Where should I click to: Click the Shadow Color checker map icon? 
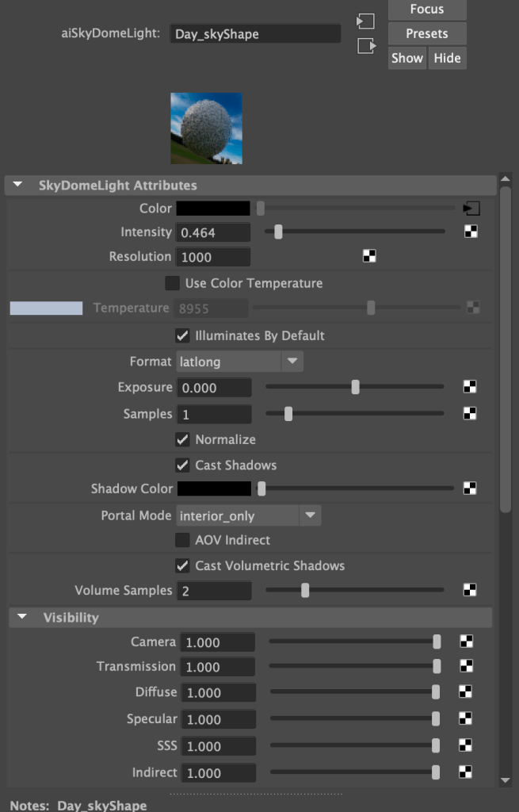click(x=470, y=488)
